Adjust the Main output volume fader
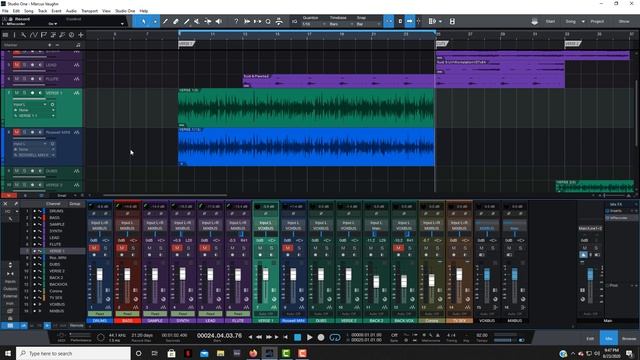 point(590,274)
